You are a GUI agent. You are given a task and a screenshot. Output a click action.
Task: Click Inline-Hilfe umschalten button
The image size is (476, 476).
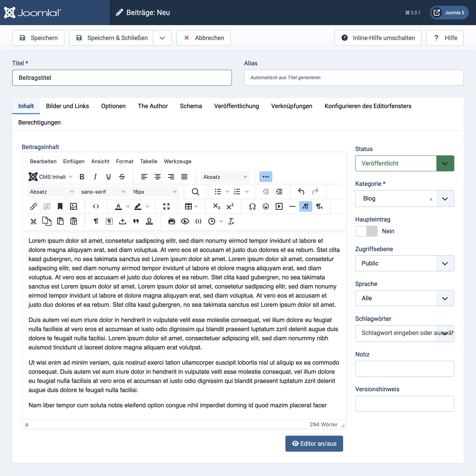click(x=378, y=38)
